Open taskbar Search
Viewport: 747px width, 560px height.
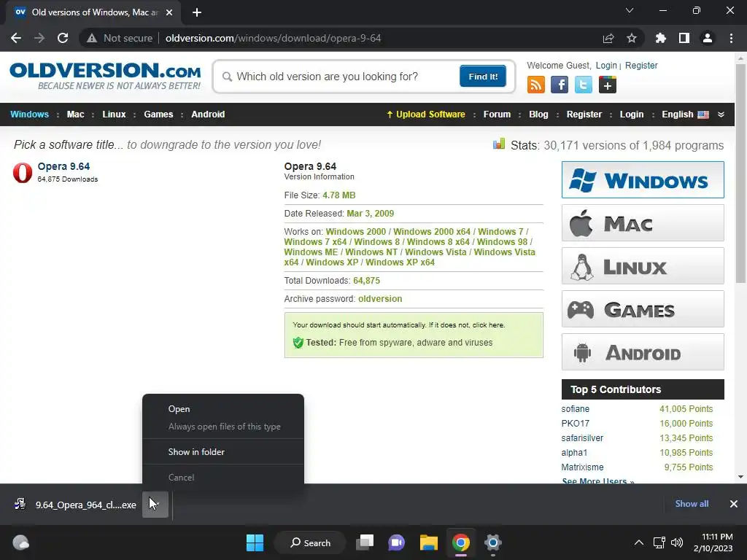click(x=310, y=542)
